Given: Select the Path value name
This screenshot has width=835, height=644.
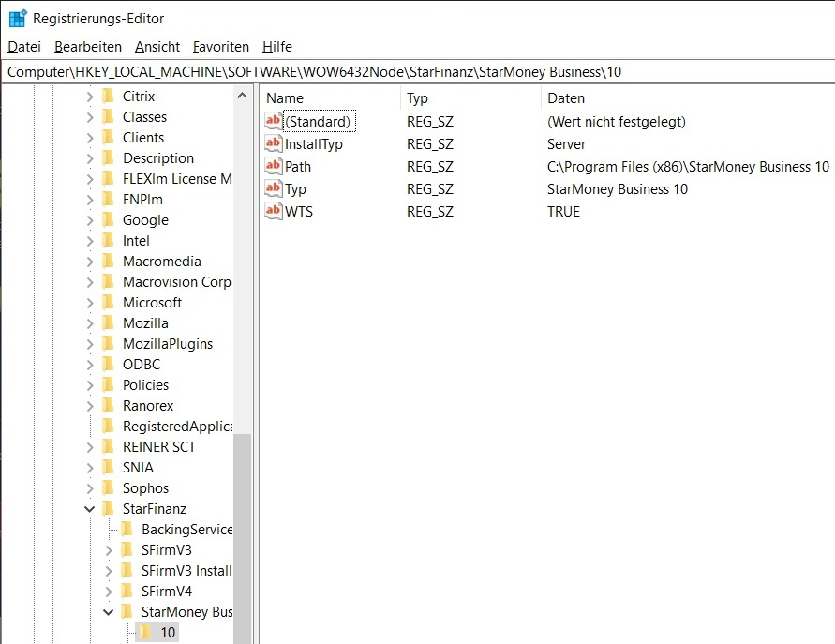Looking at the screenshot, I should (x=298, y=166).
